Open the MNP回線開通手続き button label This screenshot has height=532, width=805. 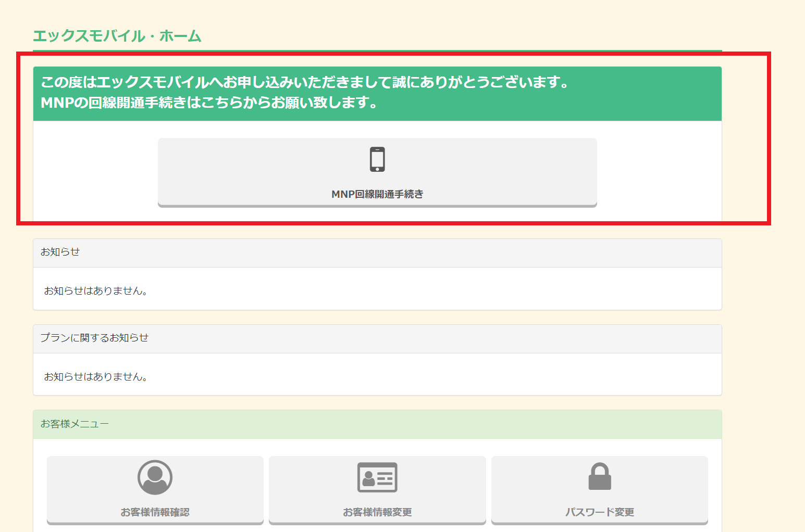[377, 194]
